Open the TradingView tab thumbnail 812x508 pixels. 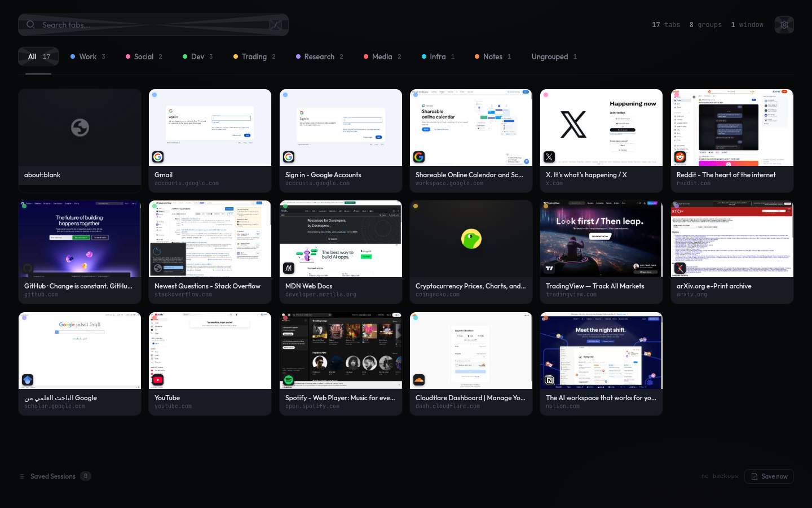point(601,239)
